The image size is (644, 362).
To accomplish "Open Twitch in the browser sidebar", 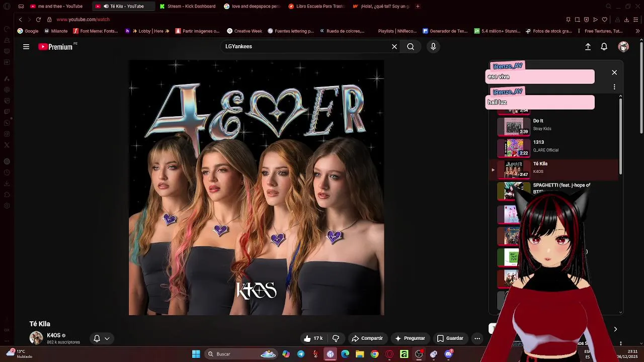I will pos(7,112).
